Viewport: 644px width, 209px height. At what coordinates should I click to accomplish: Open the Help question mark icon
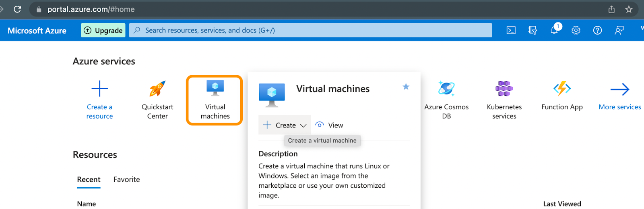click(598, 31)
